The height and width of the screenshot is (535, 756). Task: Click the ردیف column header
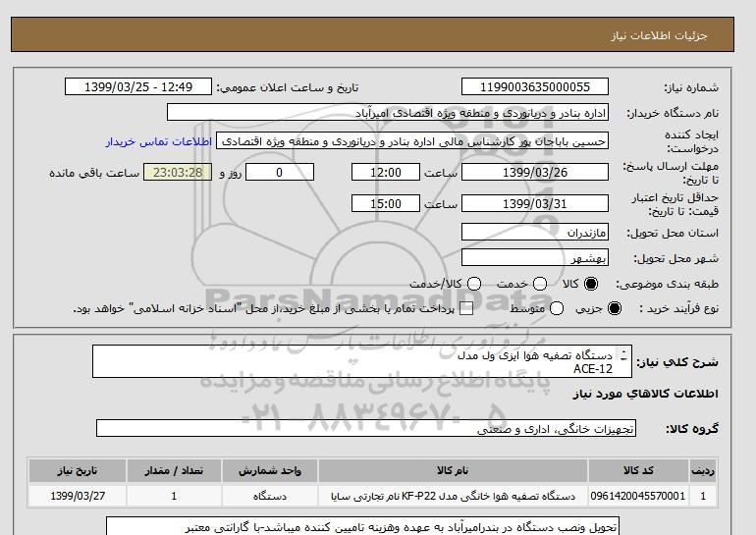(x=703, y=471)
